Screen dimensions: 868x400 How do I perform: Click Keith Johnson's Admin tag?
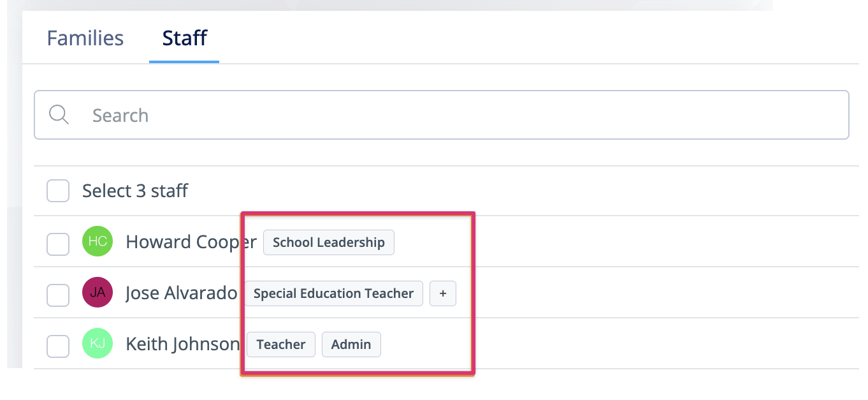[351, 344]
